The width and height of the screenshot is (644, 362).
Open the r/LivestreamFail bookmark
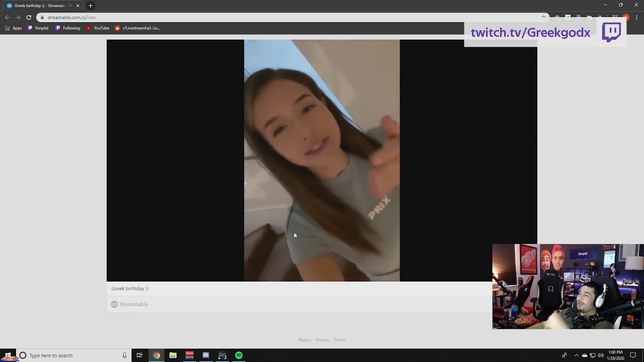click(x=137, y=28)
